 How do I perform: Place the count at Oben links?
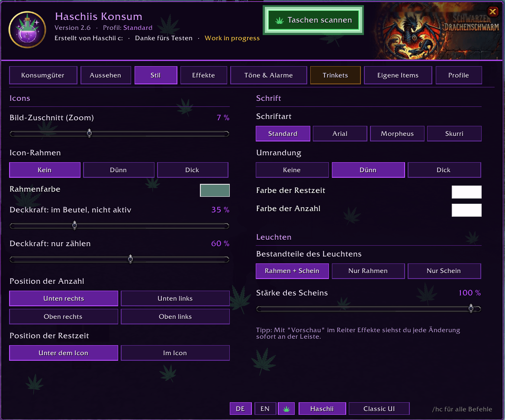click(x=175, y=317)
